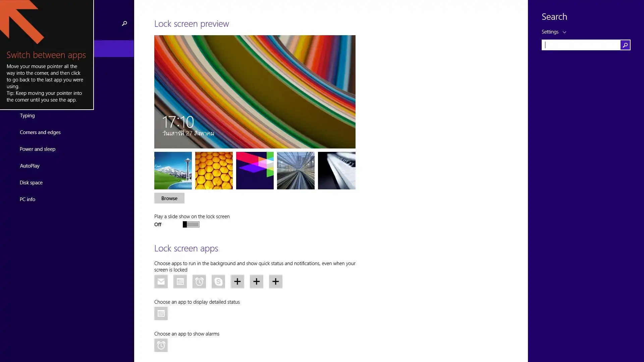Select the AutoPlay settings category
Image resolution: width=644 pixels, height=362 pixels.
(x=30, y=166)
